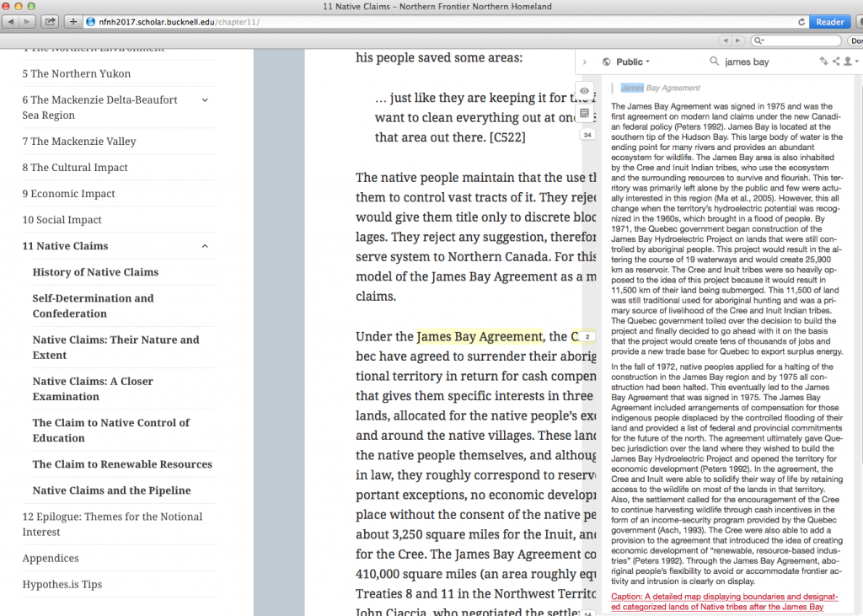Click the Hypothesis share annotations icon
This screenshot has width=863, height=616.
pyautogui.click(x=836, y=62)
